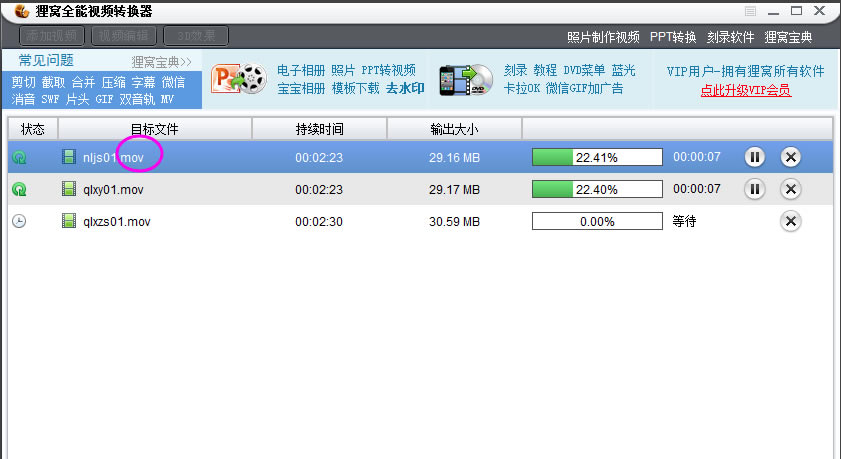Pause the qlxy01.mov conversion
The image size is (841, 459).
click(755, 189)
